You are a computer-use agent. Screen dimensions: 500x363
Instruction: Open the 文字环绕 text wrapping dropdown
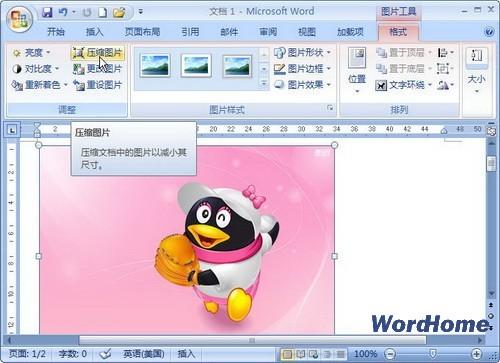404,85
